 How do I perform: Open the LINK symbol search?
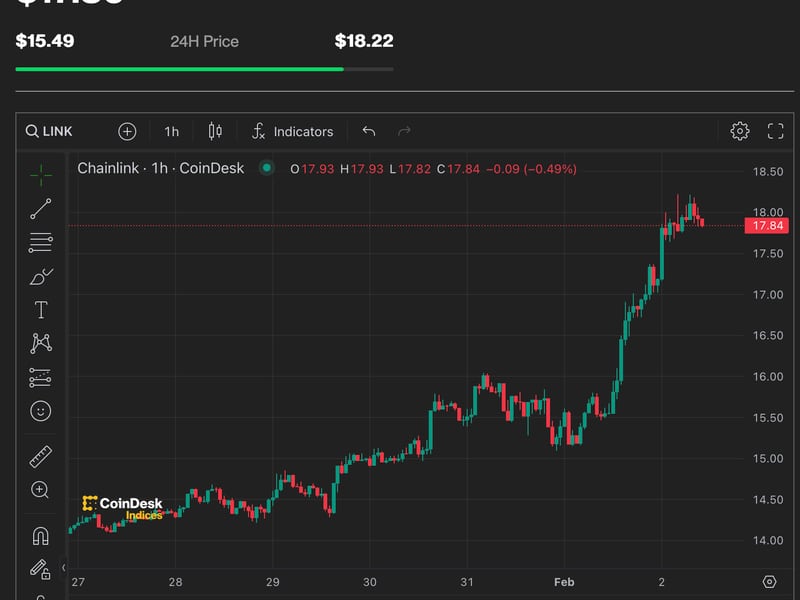pos(52,131)
